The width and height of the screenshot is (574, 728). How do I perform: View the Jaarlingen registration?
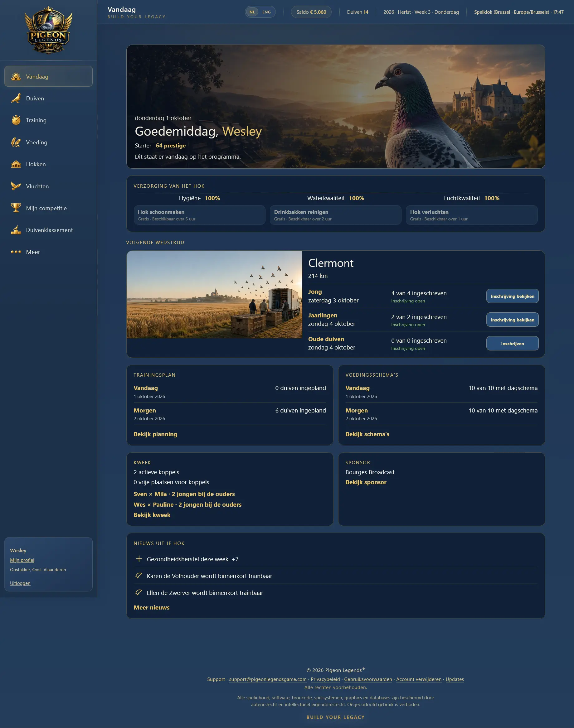click(513, 320)
